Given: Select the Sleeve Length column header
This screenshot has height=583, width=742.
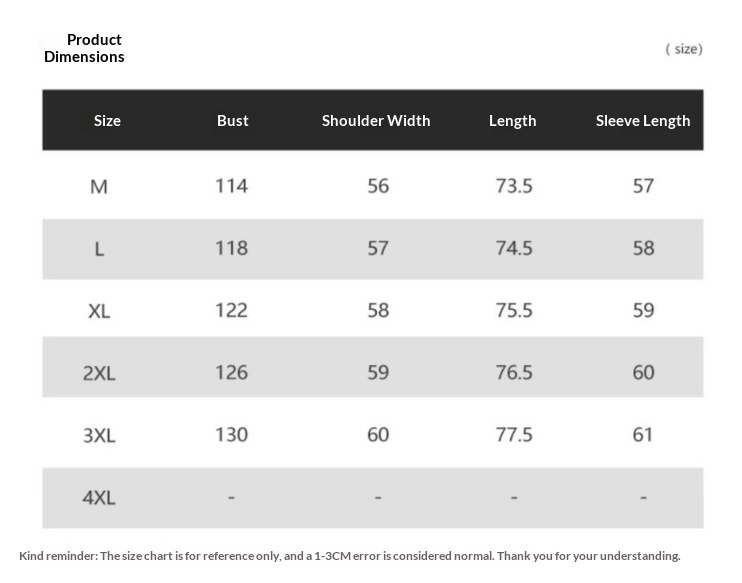Looking at the screenshot, I should [643, 121].
